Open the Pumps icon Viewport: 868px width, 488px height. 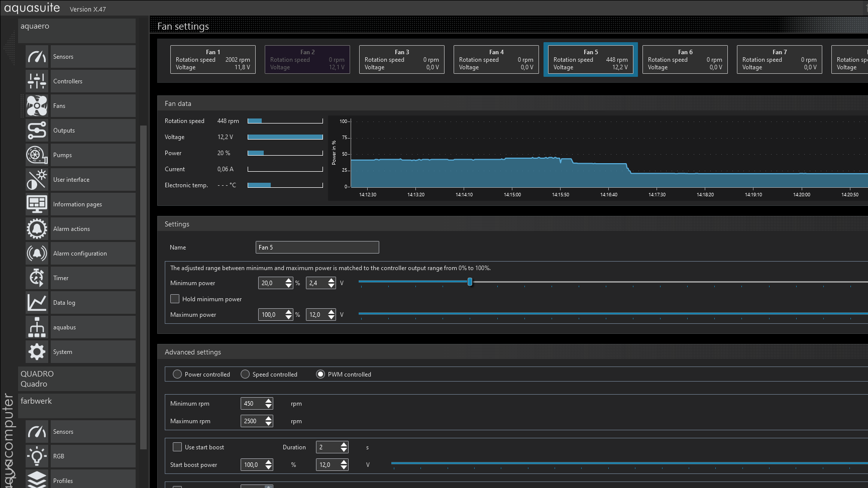click(x=37, y=155)
